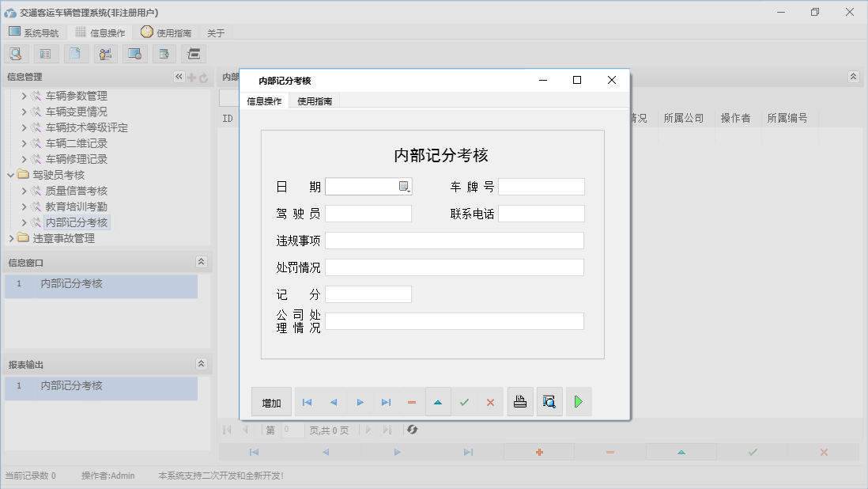Click the monitor with globe toolbar icon
Viewport: 868px width, 489px height.
pos(134,53)
